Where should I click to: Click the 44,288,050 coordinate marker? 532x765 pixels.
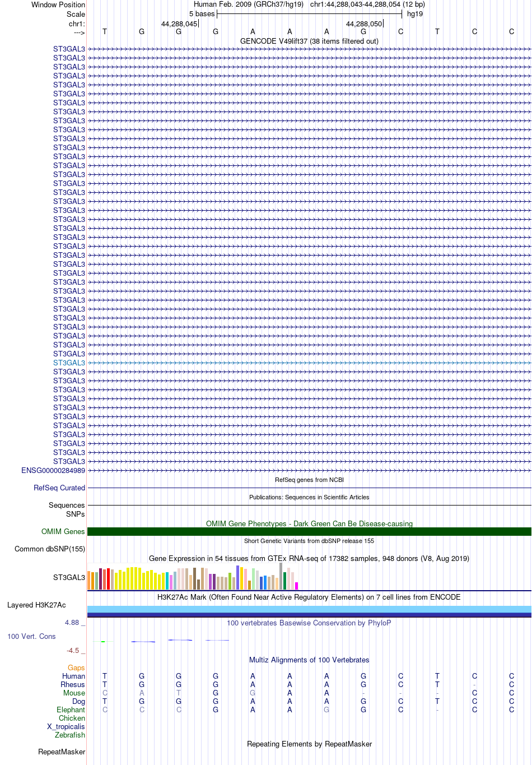click(364, 24)
